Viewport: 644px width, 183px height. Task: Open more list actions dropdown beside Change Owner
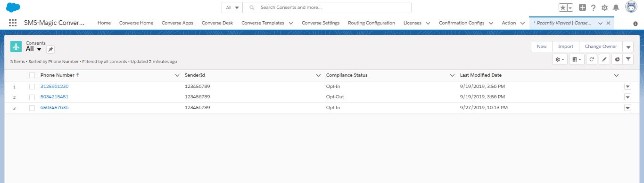628,47
